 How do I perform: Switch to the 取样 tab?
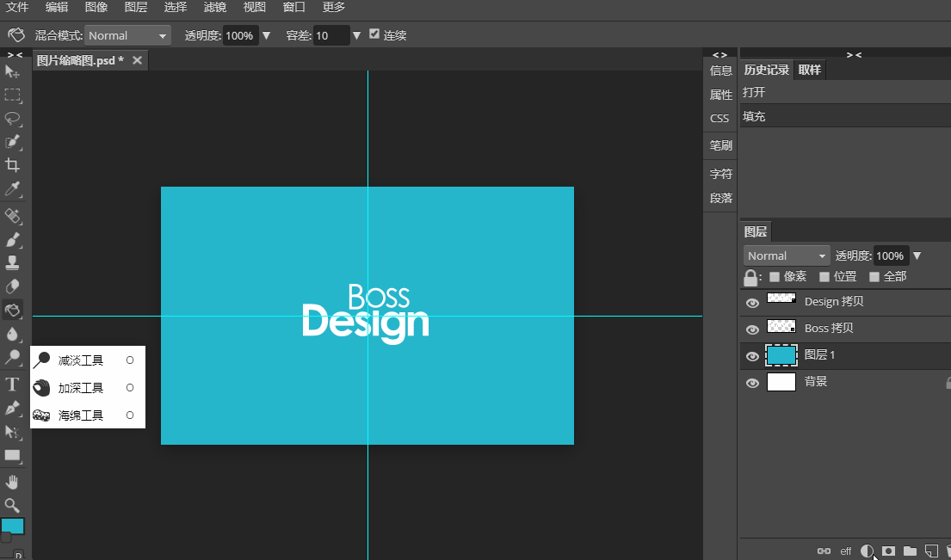tap(809, 70)
